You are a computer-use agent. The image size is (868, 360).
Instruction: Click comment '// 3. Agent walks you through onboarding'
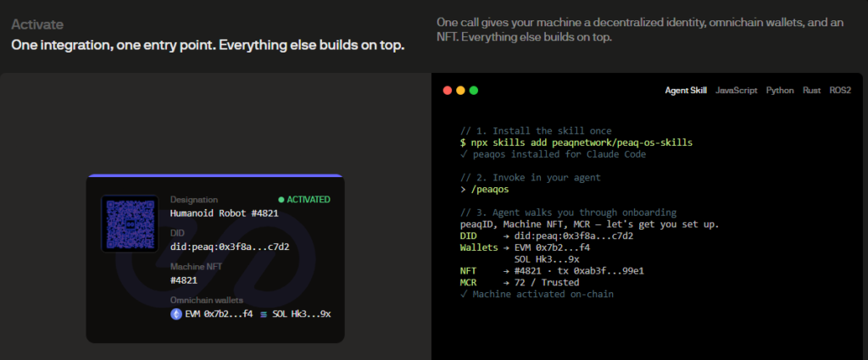coord(568,213)
